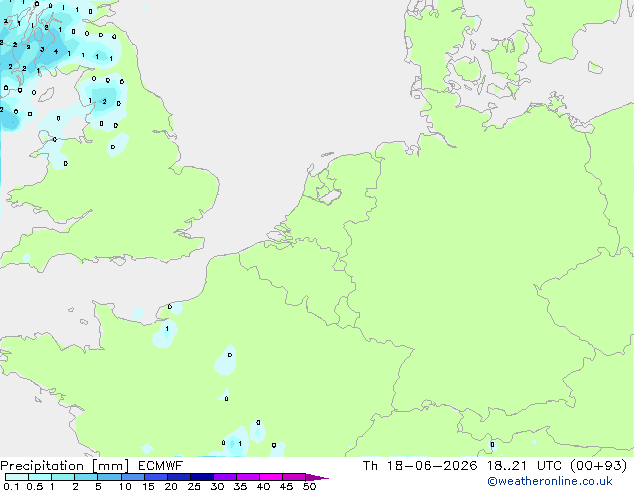Click the '40' legend scale value

click(x=263, y=486)
